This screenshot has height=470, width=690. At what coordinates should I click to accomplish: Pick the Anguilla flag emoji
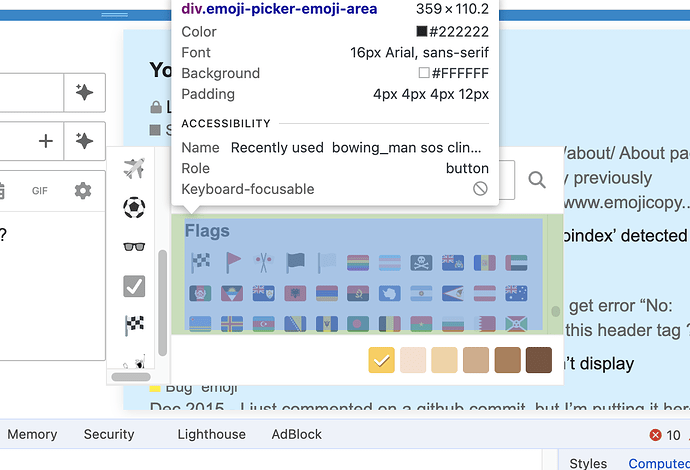pos(264,294)
